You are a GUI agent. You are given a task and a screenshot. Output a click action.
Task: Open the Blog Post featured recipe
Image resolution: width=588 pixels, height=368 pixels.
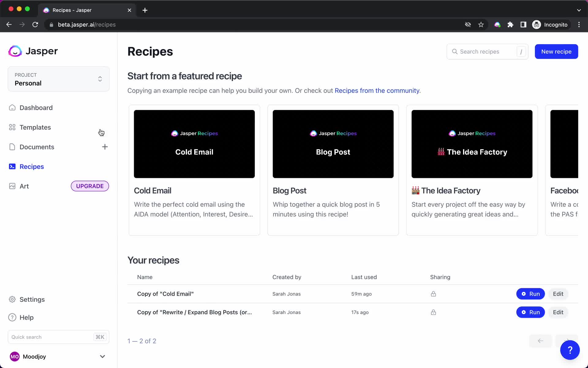333,170
